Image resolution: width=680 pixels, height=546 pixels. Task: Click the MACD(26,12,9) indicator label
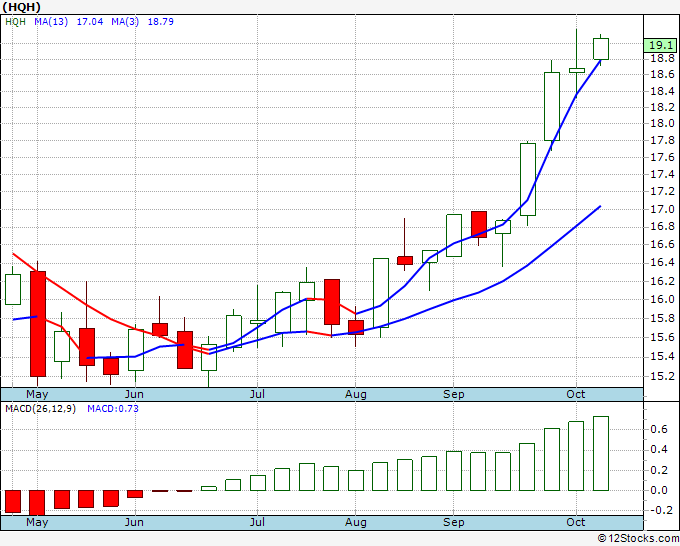(x=40, y=406)
